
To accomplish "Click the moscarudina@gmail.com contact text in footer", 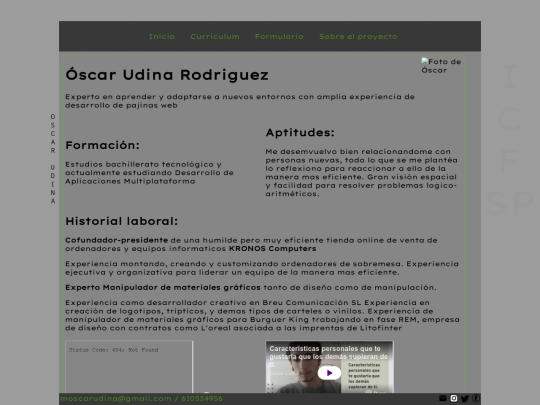I will (116, 398).
